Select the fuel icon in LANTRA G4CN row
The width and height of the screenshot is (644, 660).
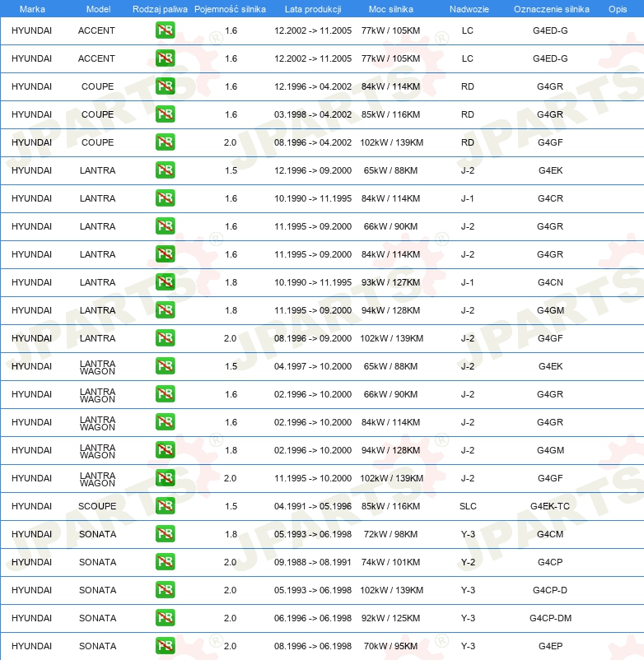(x=165, y=282)
